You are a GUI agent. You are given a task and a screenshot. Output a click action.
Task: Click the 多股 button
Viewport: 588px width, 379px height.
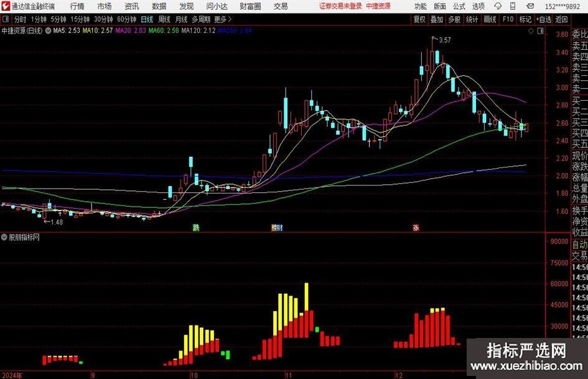(454, 19)
